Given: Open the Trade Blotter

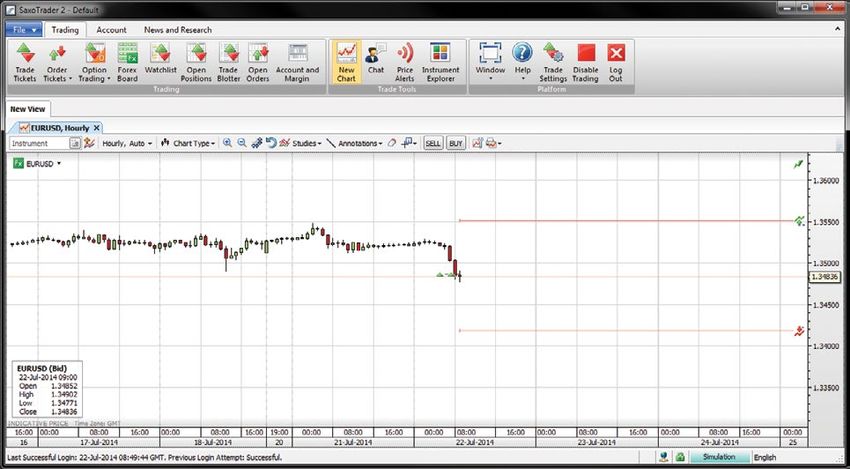Looking at the screenshot, I should click(x=228, y=63).
